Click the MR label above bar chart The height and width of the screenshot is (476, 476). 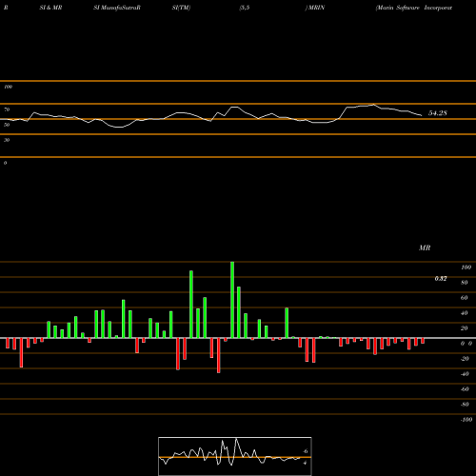click(x=425, y=248)
